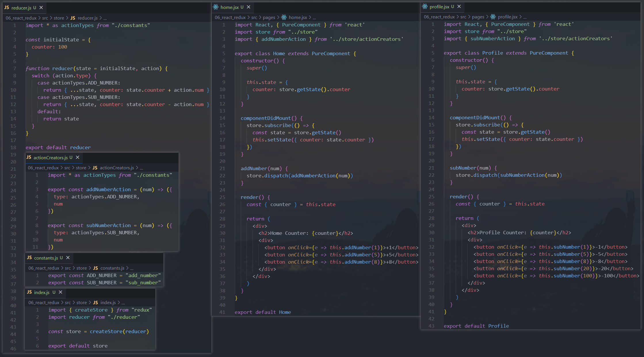This screenshot has width=644, height=357.
Task: Click React icon in profile.jsx breadcrumb
Action: 493,17
